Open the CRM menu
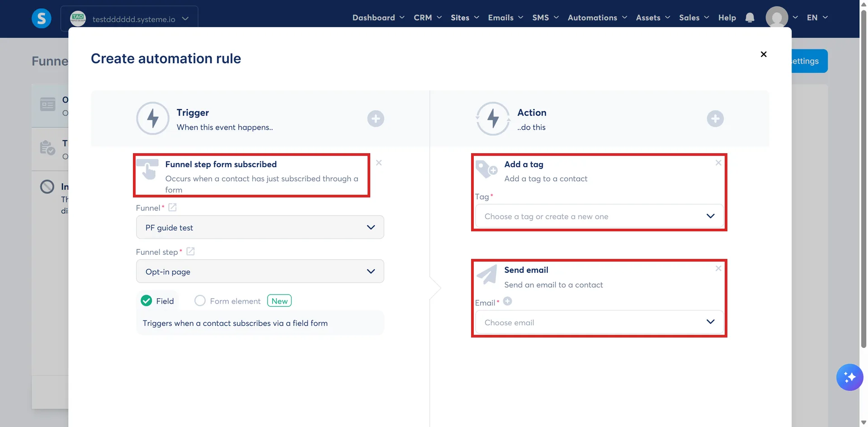Image resolution: width=868 pixels, height=427 pixels. pyautogui.click(x=428, y=18)
